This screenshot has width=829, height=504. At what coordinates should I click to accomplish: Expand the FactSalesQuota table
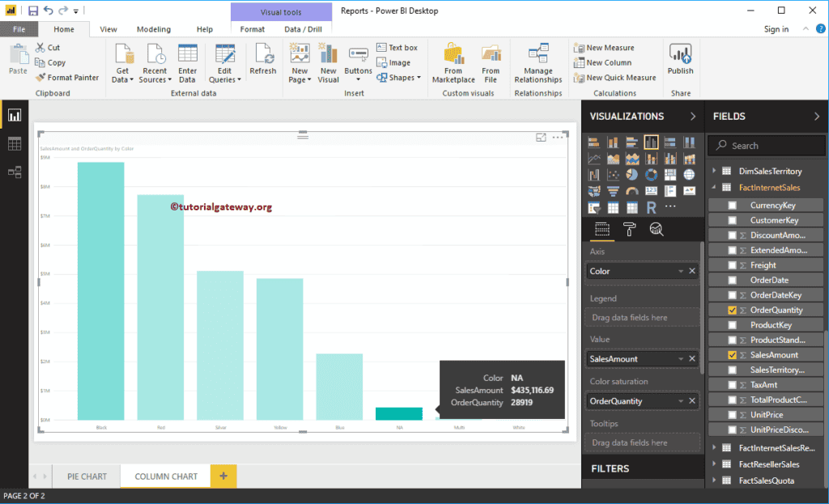coord(714,481)
